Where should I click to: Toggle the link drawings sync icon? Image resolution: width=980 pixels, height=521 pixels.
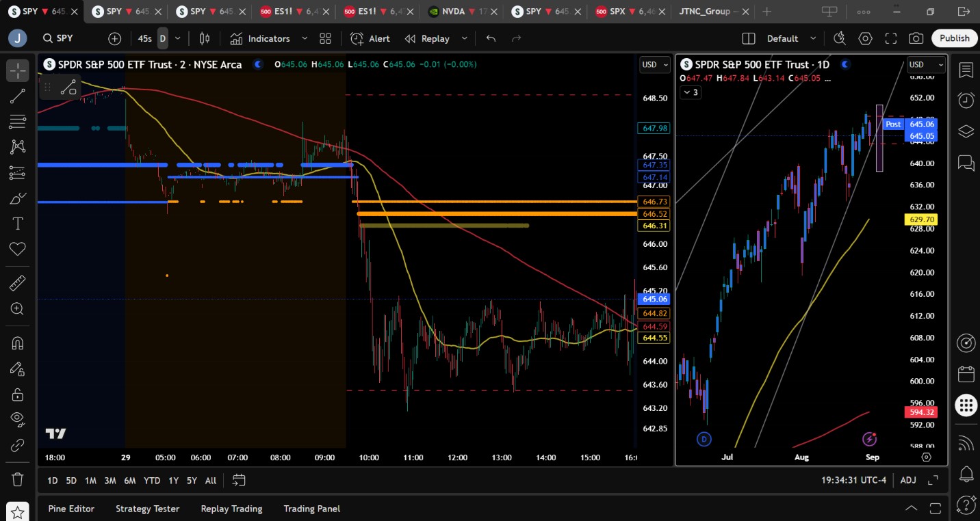point(18,446)
